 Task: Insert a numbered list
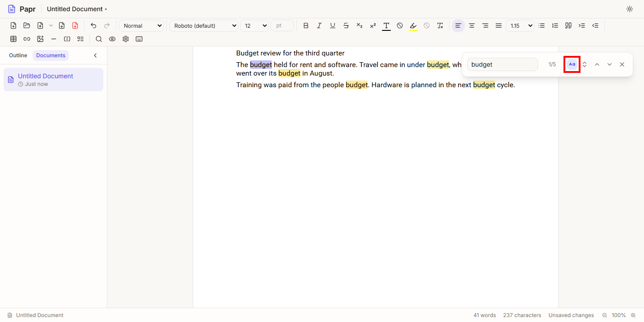tap(555, 25)
